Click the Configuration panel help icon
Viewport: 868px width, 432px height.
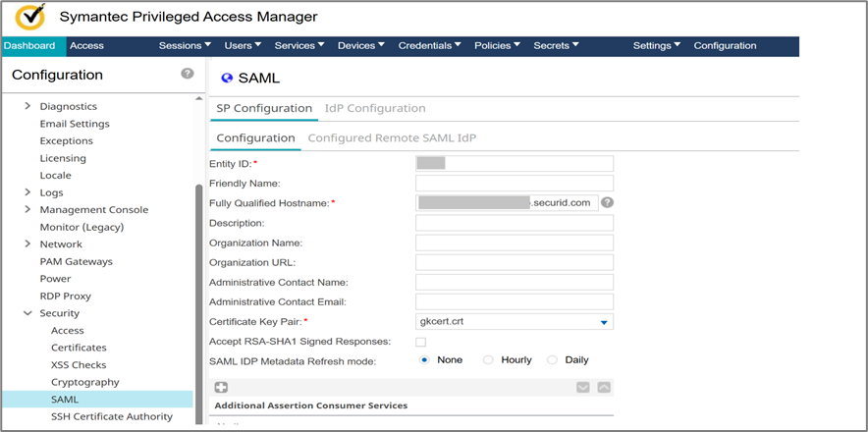(188, 74)
